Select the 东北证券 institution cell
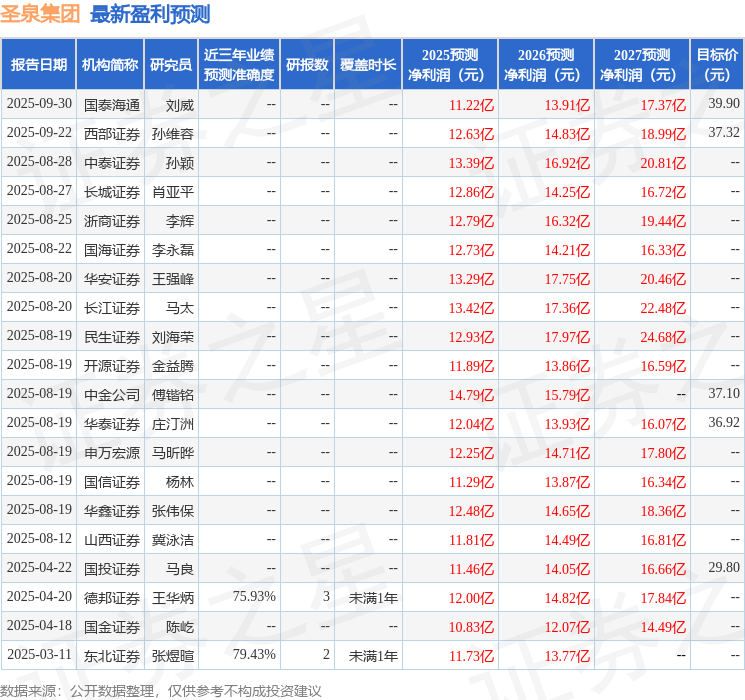This screenshot has width=745, height=700. 111,655
